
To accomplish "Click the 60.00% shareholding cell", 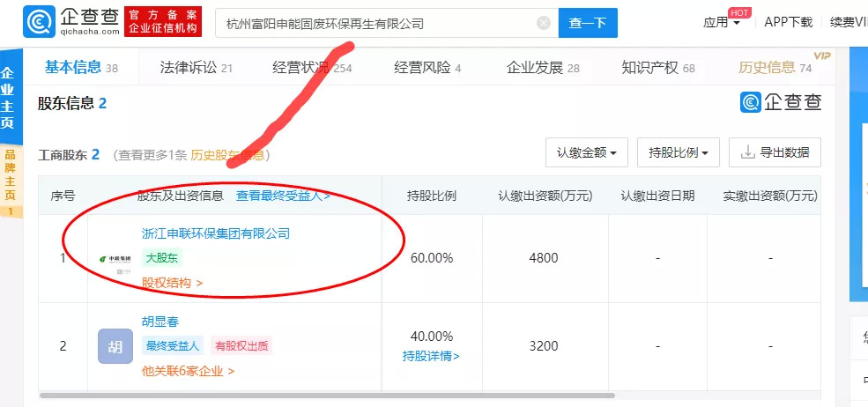I will point(432,258).
